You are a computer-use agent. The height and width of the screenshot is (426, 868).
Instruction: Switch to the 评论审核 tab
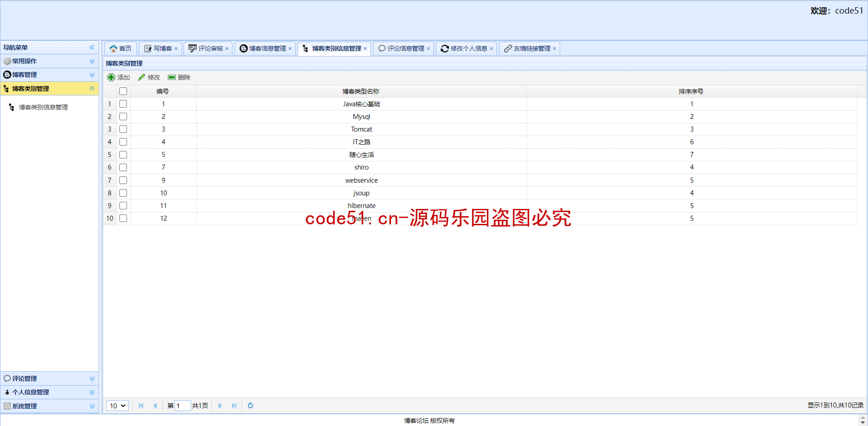(x=208, y=48)
